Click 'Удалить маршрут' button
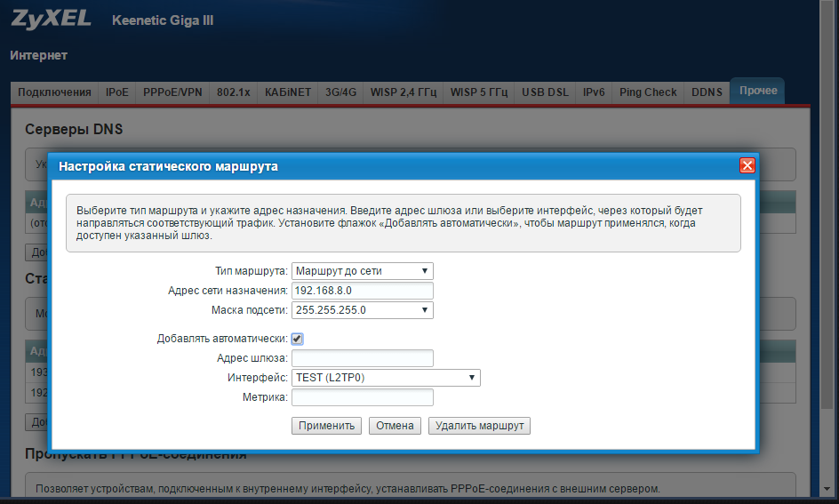 [479, 426]
